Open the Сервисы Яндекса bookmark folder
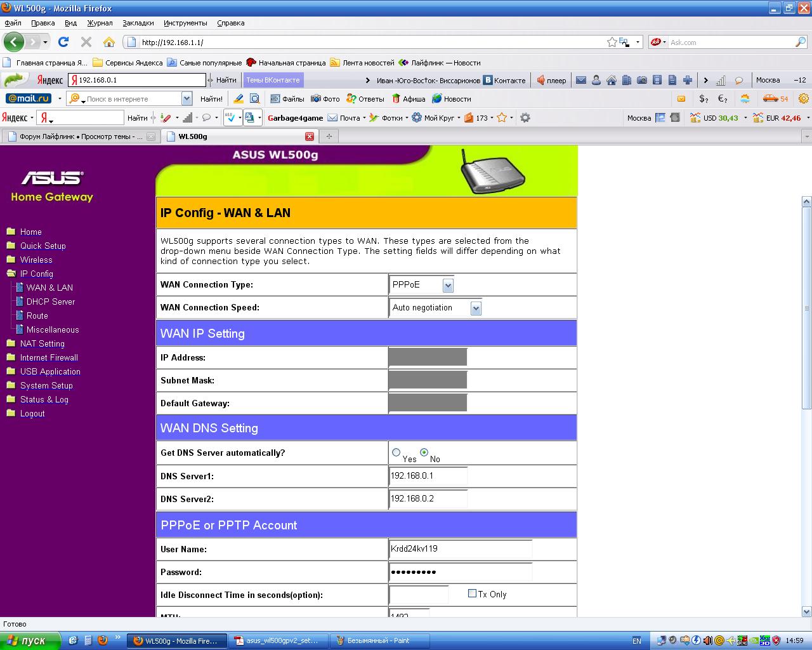 128,63
